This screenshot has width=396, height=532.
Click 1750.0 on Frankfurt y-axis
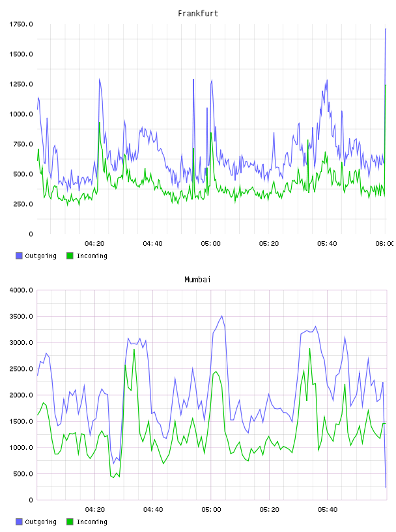pos(21,24)
